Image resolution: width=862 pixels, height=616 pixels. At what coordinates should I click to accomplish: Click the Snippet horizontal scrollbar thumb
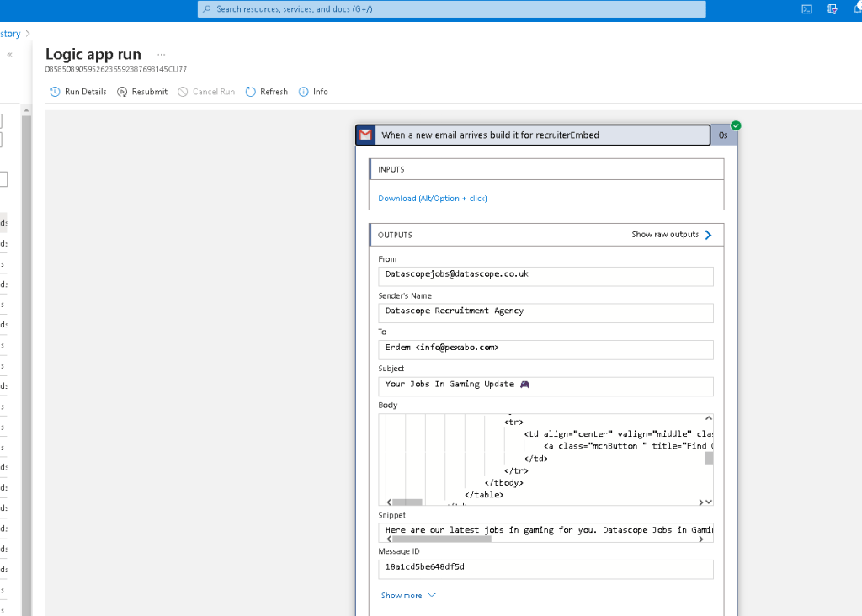click(x=442, y=539)
